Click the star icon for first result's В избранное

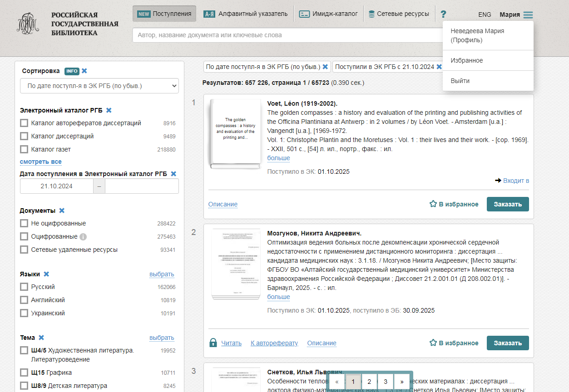click(x=433, y=204)
